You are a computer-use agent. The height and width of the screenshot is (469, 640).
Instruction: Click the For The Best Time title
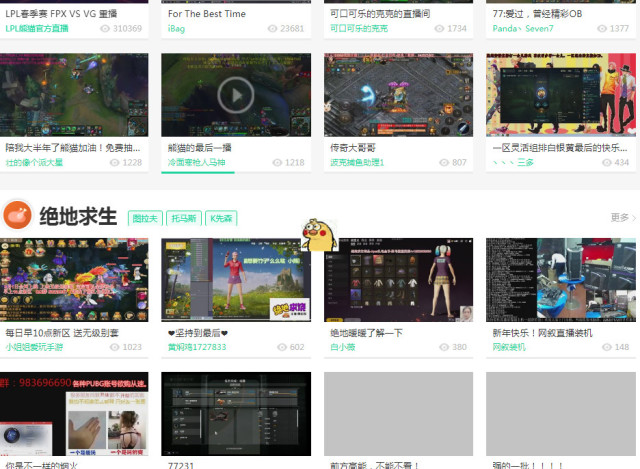pos(207,14)
